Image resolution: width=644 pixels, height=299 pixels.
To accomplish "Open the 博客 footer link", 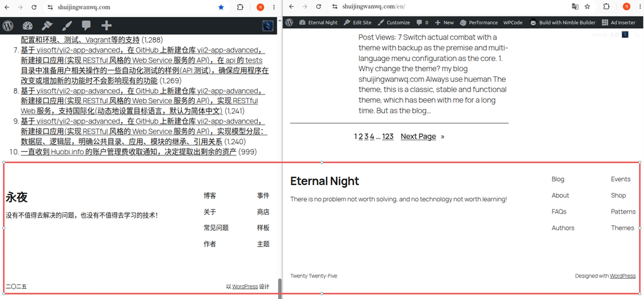I will pos(210,196).
